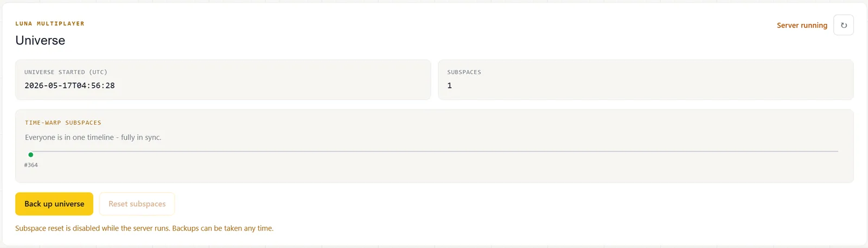Select the #364 subspace label
This screenshot has width=868, height=248.
[31, 165]
